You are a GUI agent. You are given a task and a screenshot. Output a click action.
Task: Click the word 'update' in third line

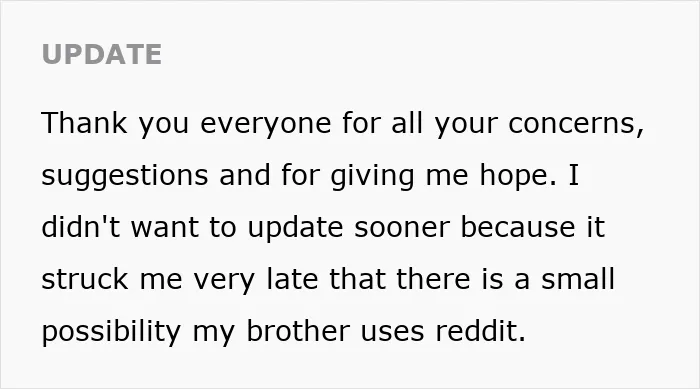point(295,228)
